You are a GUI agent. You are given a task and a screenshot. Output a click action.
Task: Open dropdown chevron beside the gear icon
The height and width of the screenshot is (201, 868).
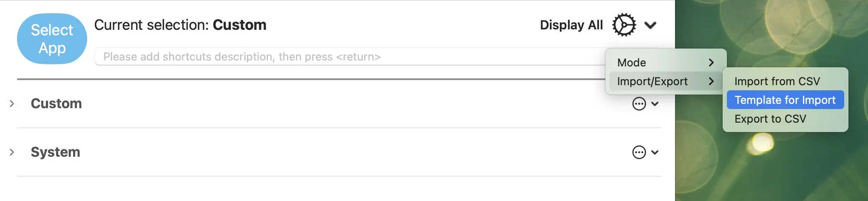(x=650, y=25)
